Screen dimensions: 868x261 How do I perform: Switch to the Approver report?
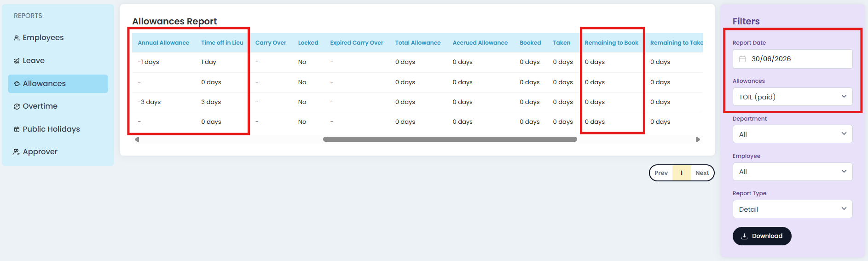(58, 152)
